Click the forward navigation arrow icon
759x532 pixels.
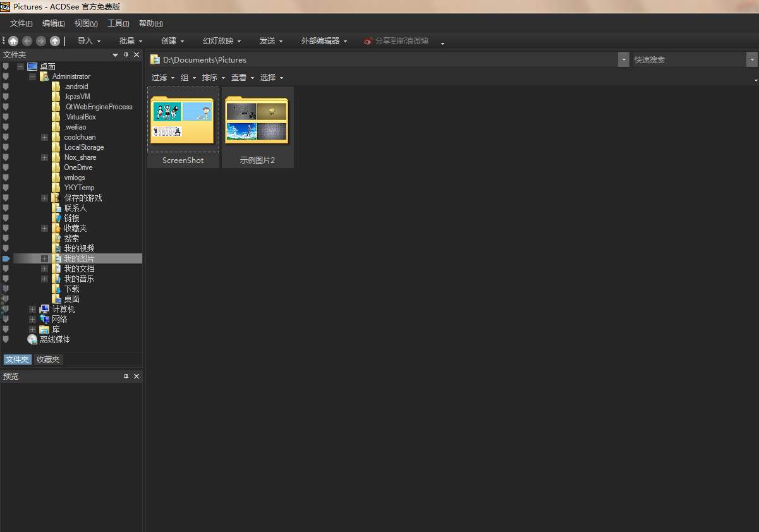(x=41, y=41)
